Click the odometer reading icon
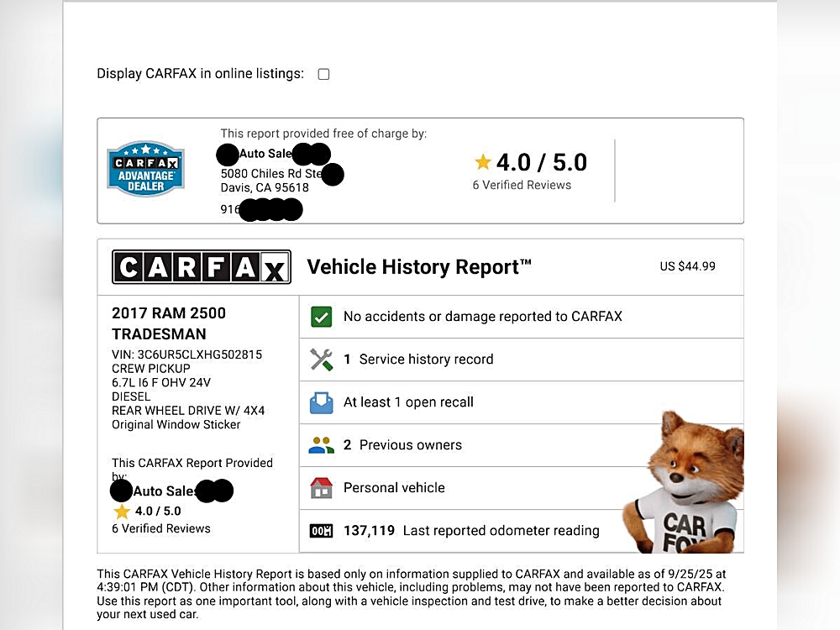 [321, 531]
